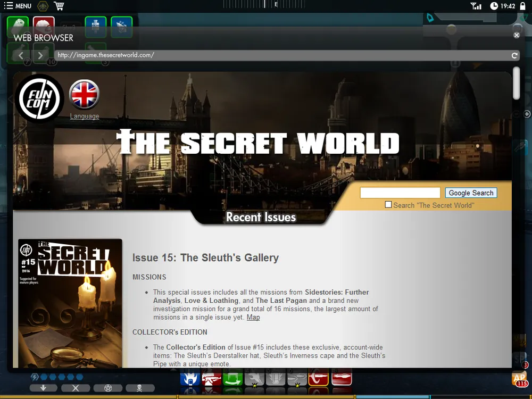The width and height of the screenshot is (532, 399).
Task: Click the skull and crossbones button
Action: 140,388
